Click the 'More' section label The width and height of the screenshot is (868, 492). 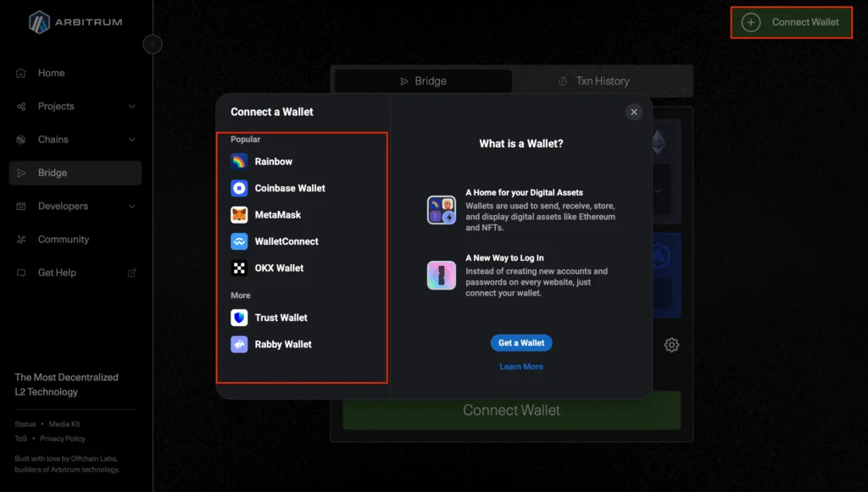(x=240, y=296)
